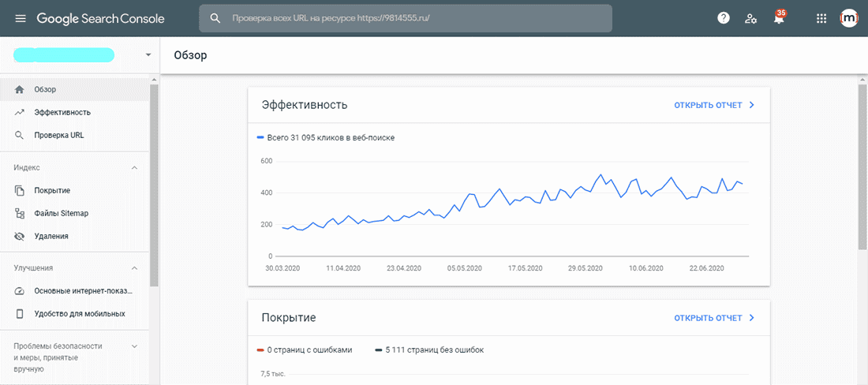Expand Проблемы безопасности section chevron
Screen dimensions: 868x385
(x=134, y=346)
